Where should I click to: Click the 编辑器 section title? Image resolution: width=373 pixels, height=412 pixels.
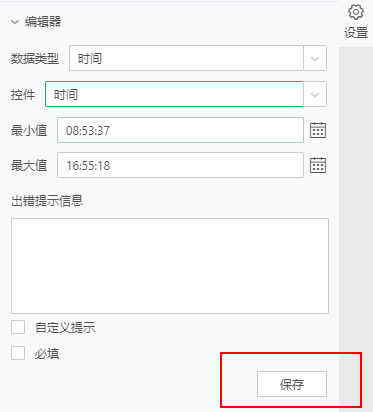point(43,22)
